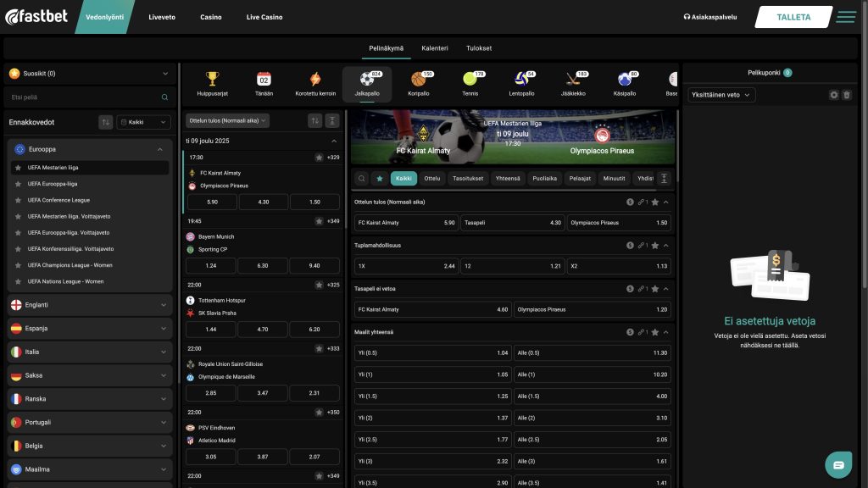Favorite the Tasapeli ei vetoa market
Screen dimensions: 868x488
point(655,289)
